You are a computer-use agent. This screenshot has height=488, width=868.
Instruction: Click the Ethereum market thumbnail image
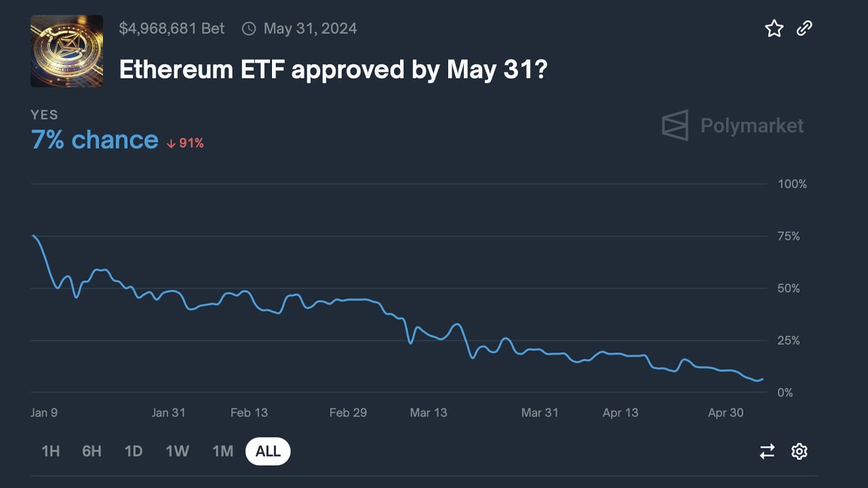66,52
